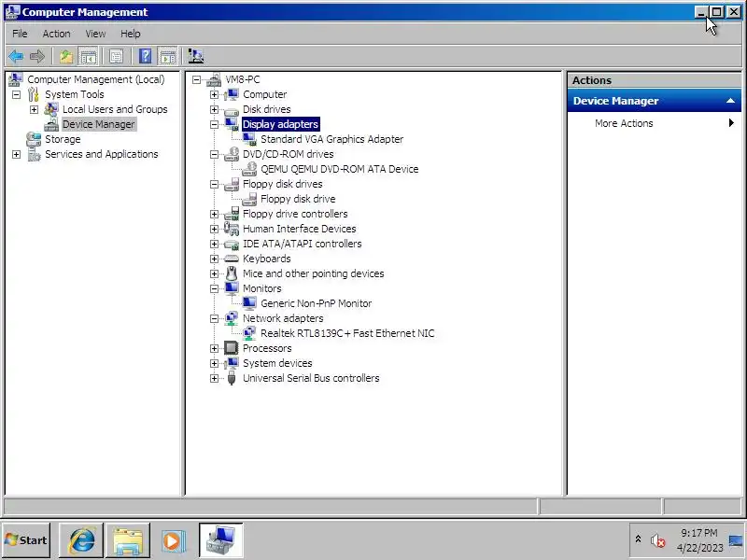The image size is (747, 560).
Task: Open the File menu
Action: (20, 34)
